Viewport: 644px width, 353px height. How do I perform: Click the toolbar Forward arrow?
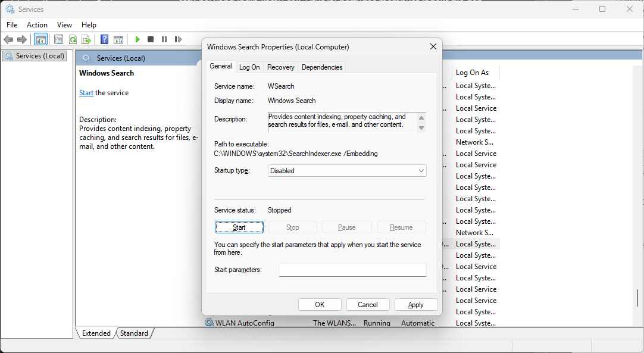tap(22, 39)
